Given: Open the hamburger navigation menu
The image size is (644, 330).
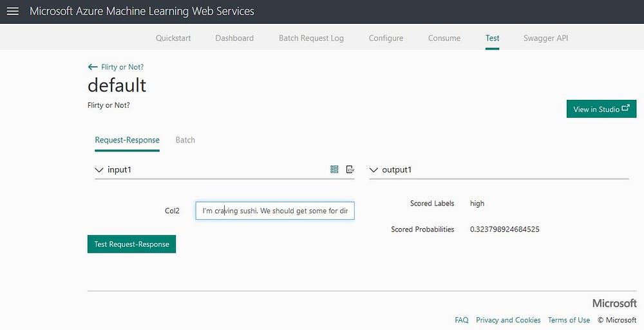Looking at the screenshot, I should (x=12, y=11).
